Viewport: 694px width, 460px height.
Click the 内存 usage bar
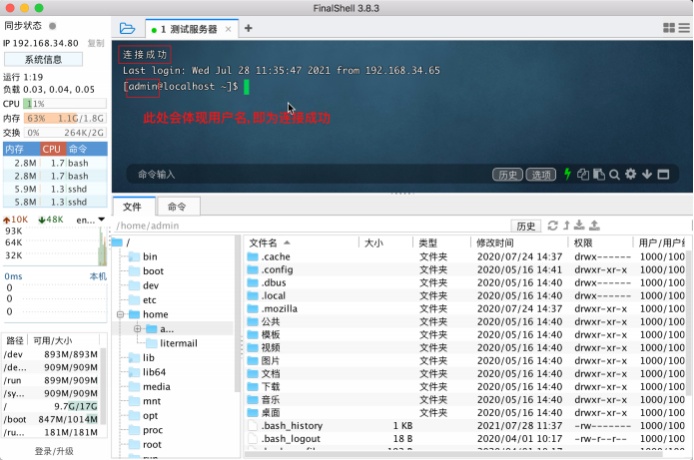coord(65,118)
